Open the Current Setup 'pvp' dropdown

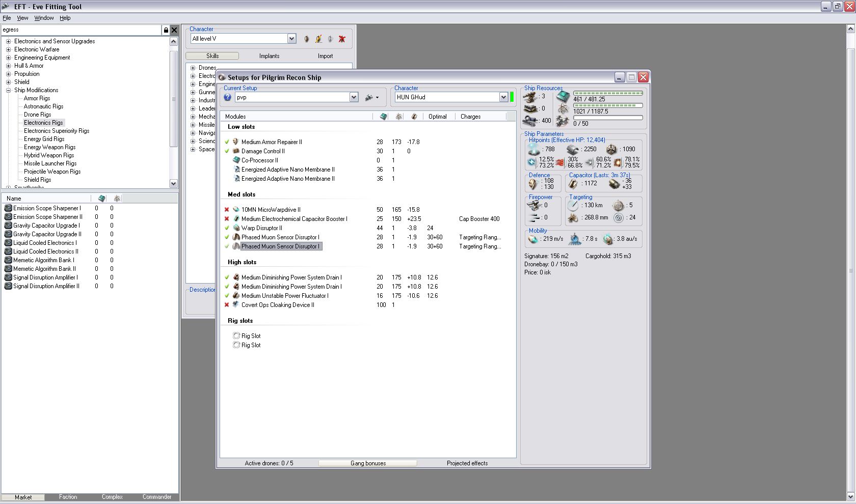(x=354, y=97)
